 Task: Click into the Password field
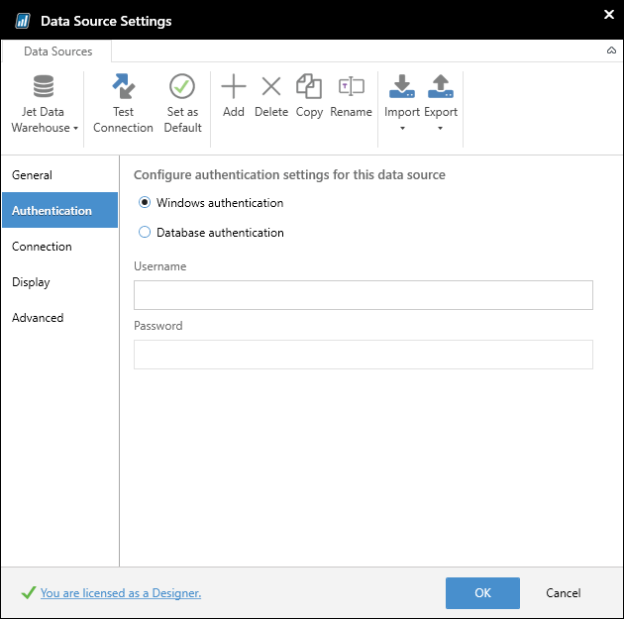tap(363, 355)
